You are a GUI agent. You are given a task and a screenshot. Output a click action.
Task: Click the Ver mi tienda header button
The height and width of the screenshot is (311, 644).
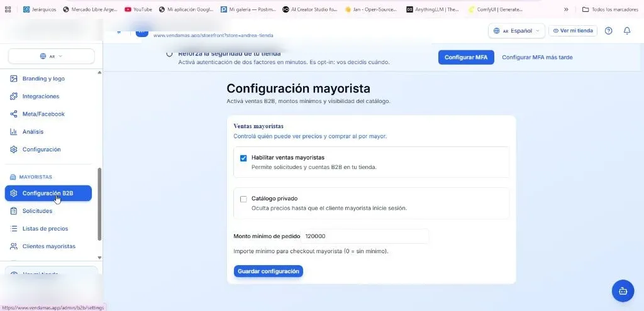pyautogui.click(x=573, y=31)
